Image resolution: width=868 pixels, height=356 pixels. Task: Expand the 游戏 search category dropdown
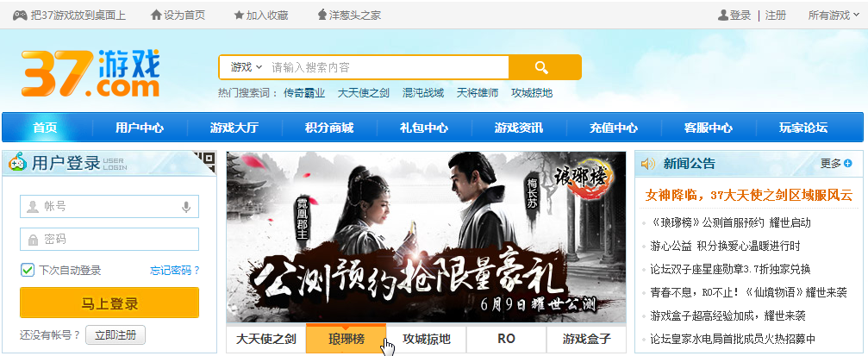(247, 67)
